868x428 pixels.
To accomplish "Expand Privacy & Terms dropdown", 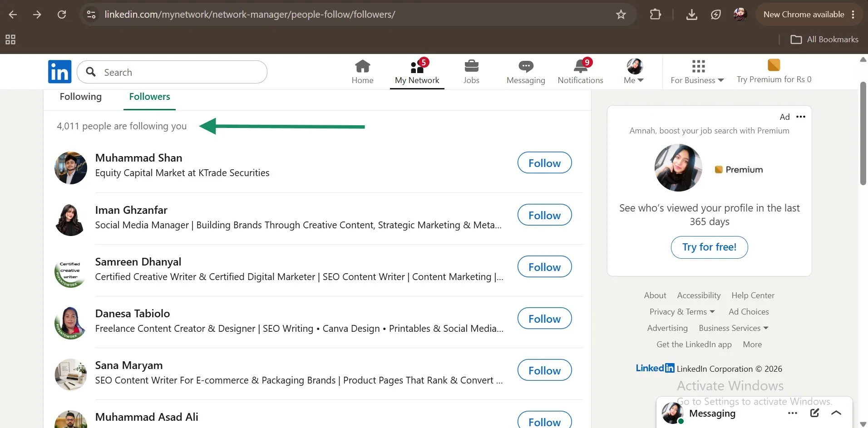I will [682, 312].
